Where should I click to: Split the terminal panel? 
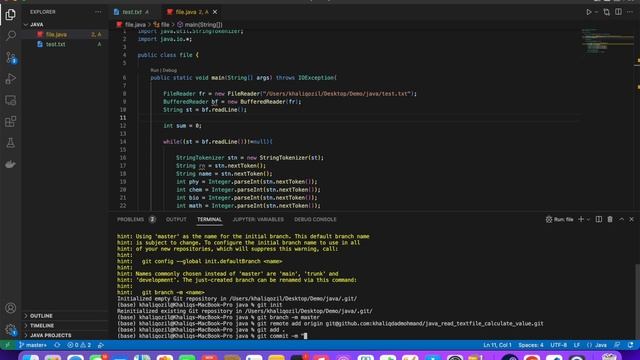click(x=598, y=219)
